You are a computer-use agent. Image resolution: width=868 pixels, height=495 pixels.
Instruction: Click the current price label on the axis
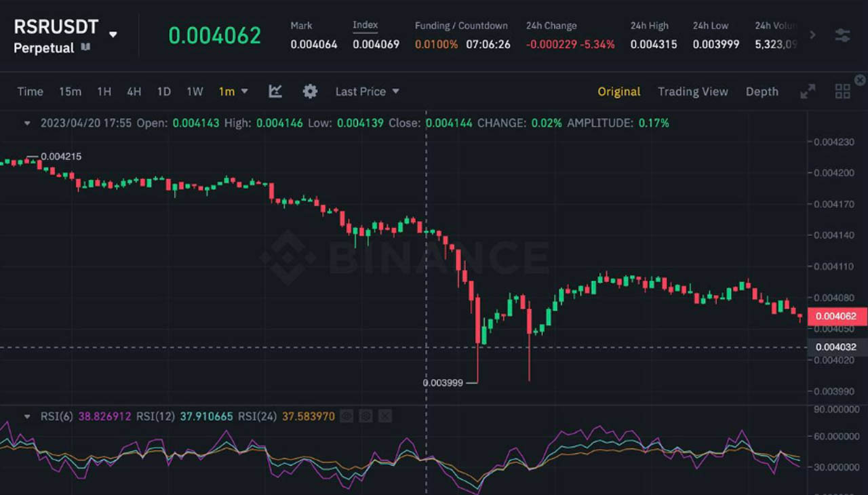835,316
